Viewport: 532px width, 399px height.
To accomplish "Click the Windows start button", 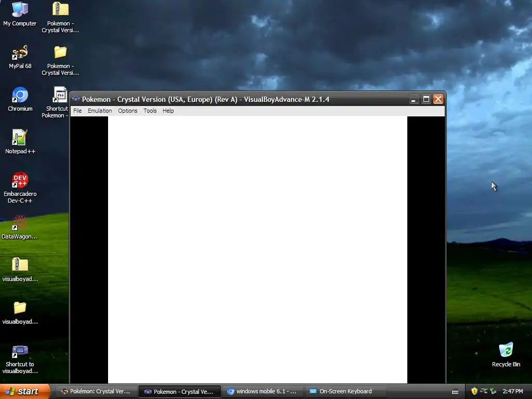I will pyautogui.click(x=24, y=391).
